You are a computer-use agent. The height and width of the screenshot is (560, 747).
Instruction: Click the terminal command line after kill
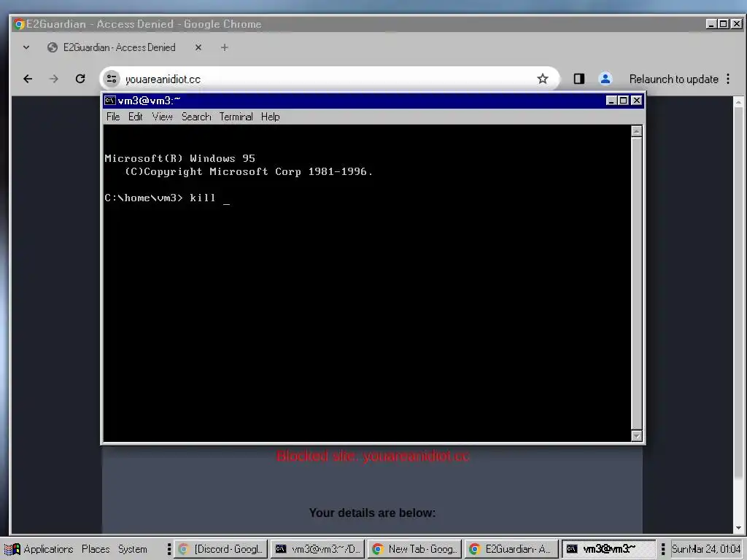(x=227, y=199)
